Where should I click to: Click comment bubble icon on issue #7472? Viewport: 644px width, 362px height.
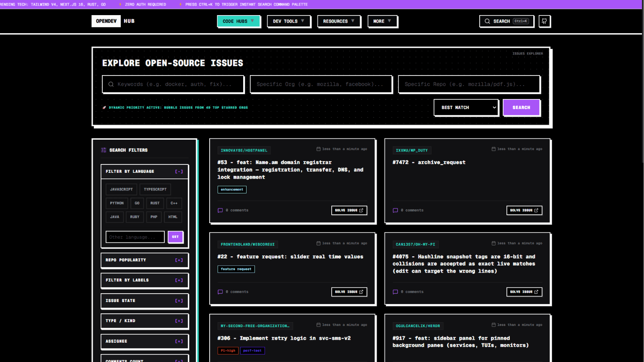pyautogui.click(x=395, y=210)
